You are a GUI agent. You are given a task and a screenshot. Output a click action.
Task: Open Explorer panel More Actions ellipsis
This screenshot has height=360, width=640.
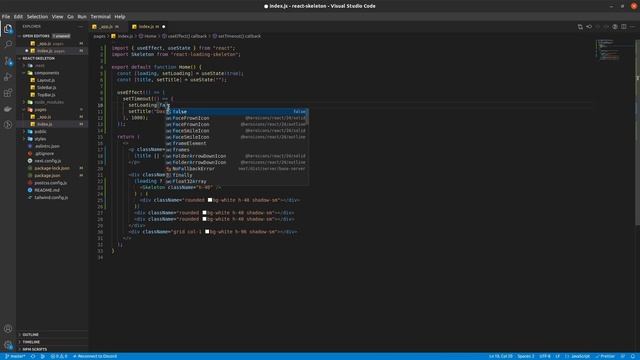(x=80, y=27)
